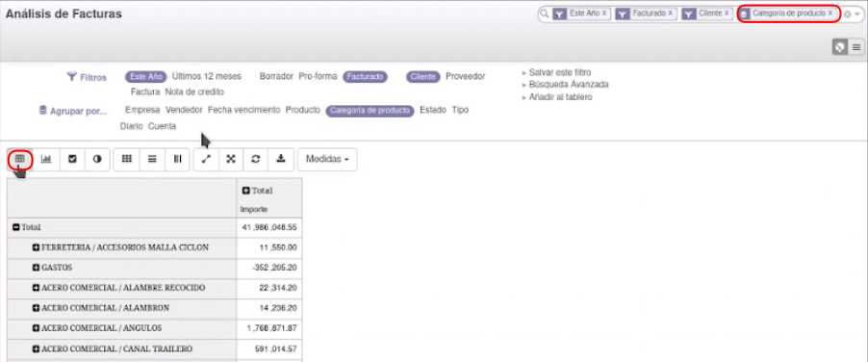The image size is (868, 362).
Task: Expand all rows with the cross-arrows icon
Action: pyautogui.click(x=231, y=159)
